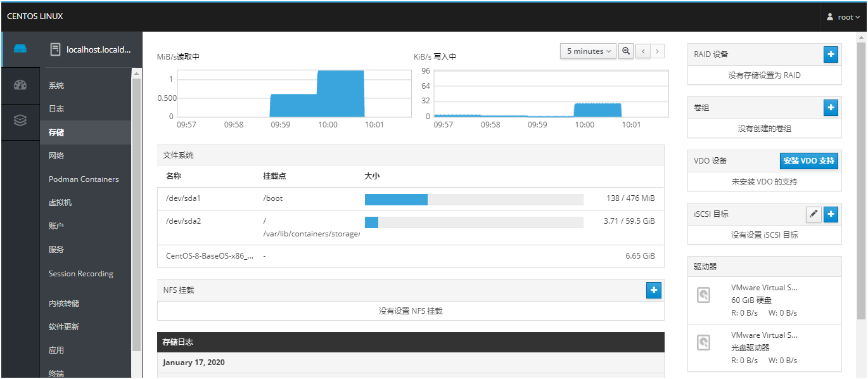Click the 安装 VDO 支持 button
868x379 pixels.
click(x=808, y=161)
